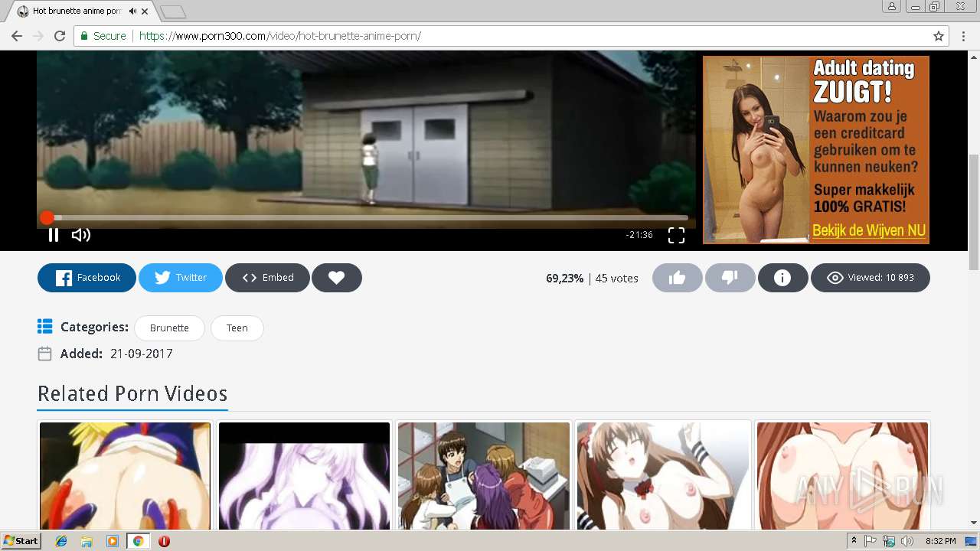
Task: Pause the video playback
Action: tap(54, 235)
